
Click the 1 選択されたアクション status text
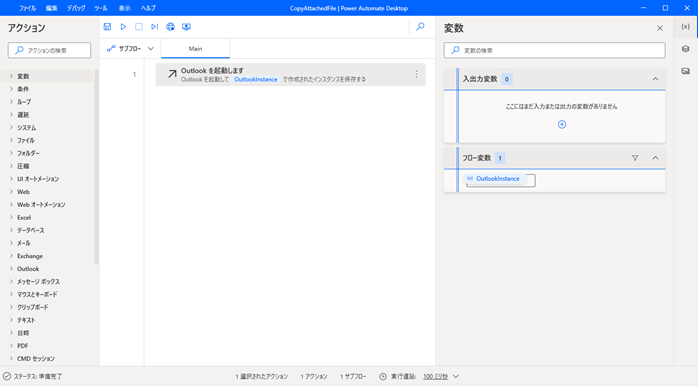click(262, 377)
